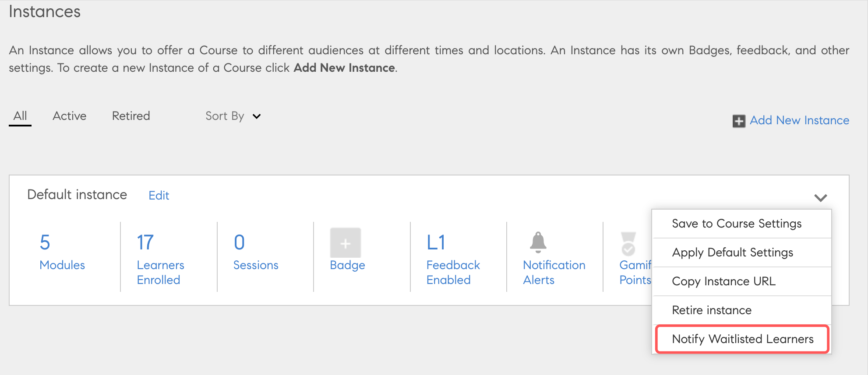
Task: Expand the Sort By dropdown
Action: coord(233,116)
